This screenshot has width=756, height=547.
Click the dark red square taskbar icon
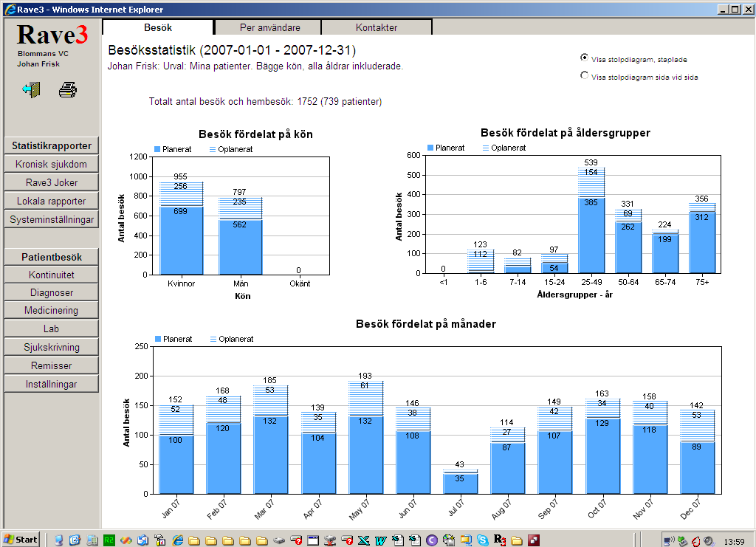(x=534, y=540)
